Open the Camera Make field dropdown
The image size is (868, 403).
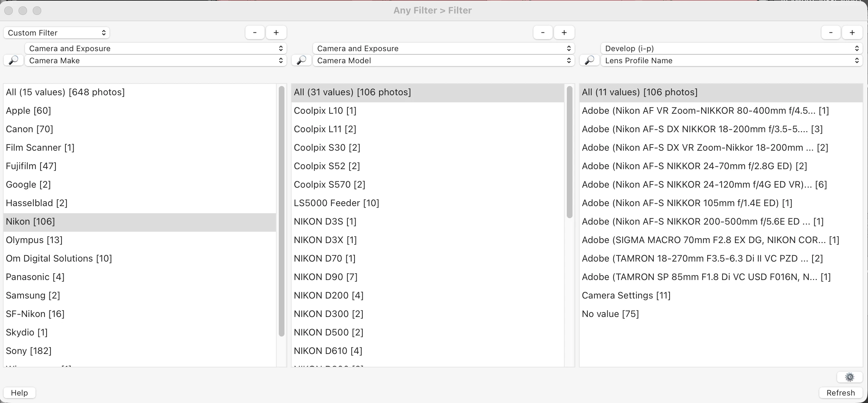pos(156,60)
